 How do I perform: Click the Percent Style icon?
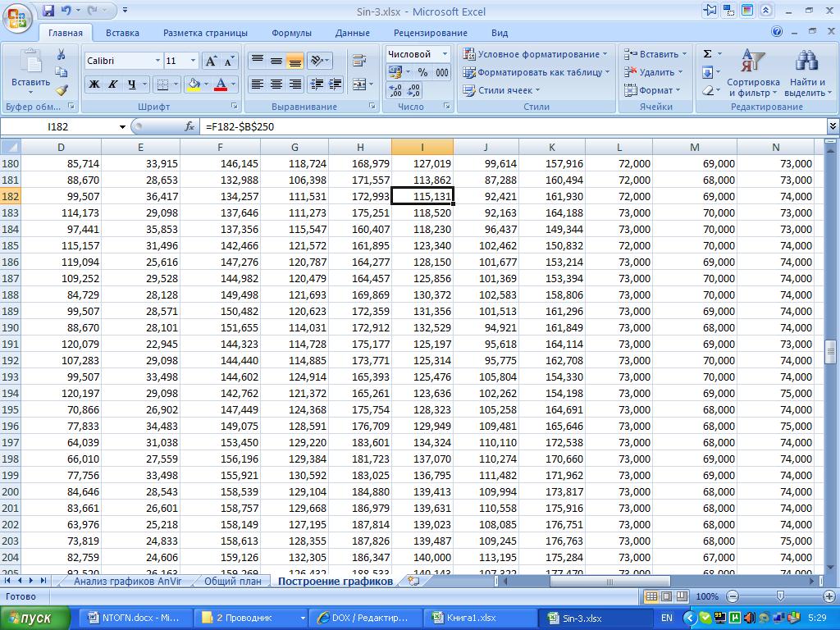(x=422, y=72)
